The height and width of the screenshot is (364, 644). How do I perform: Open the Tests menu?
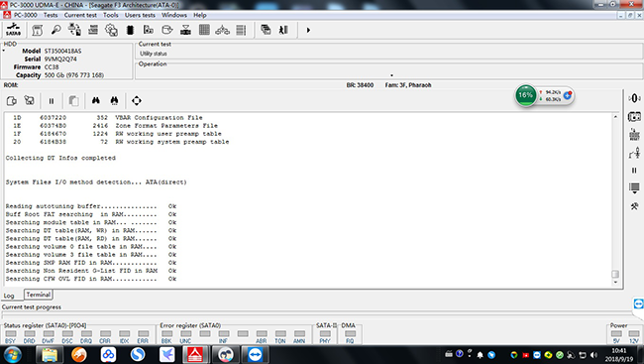[51, 15]
